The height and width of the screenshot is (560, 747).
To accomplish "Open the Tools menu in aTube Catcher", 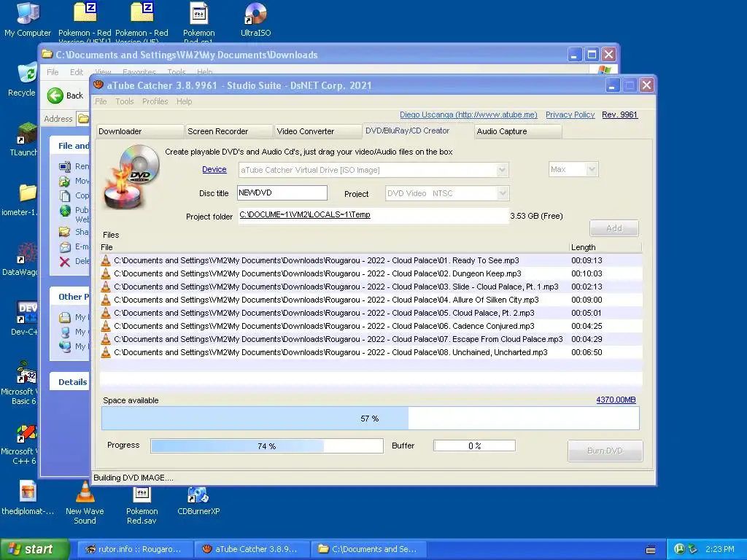I will [124, 101].
